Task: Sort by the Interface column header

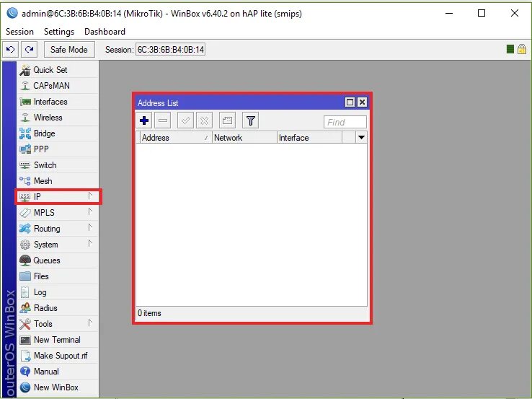Action: coord(309,138)
